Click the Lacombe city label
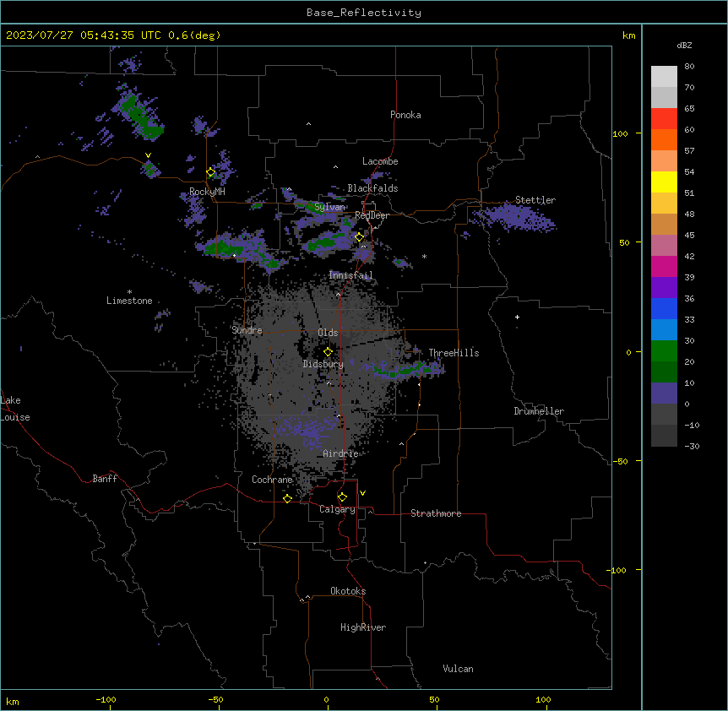Image resolution: width=728 pixels, height=711 pixels. [380, 161]
